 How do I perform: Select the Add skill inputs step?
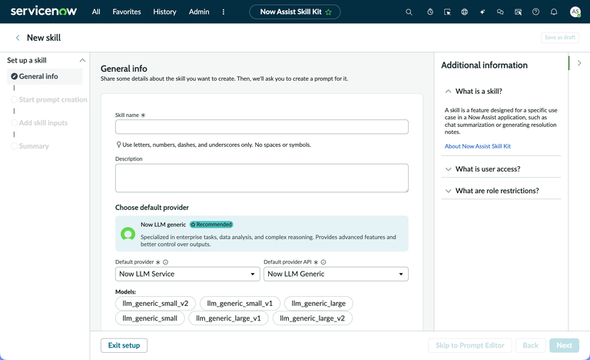click(40, 123)
